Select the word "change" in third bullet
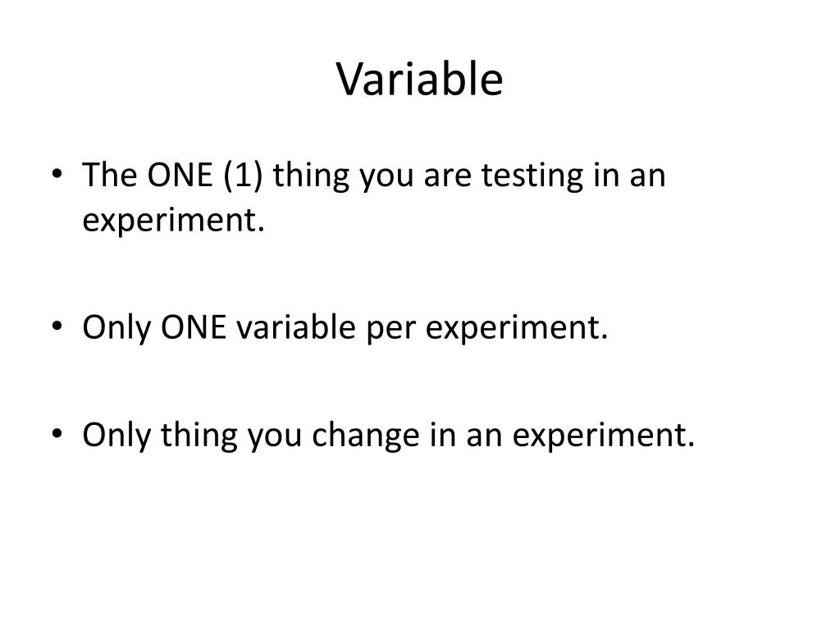This screenshot has height=630, width=840. pyautogui.click(x=365, y=436)
